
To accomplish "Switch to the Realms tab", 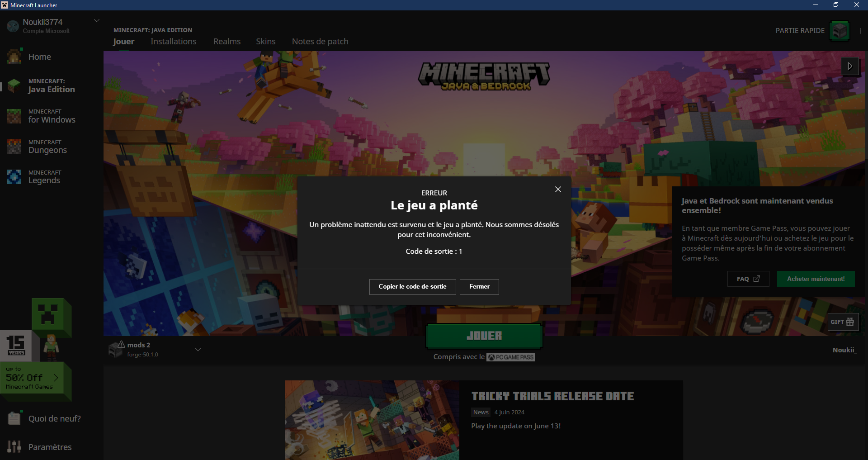I will 227,42.
